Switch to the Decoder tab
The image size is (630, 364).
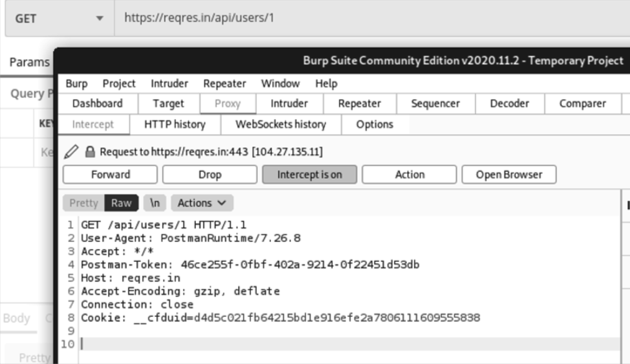pyautogui.click(x=510, y=104)
